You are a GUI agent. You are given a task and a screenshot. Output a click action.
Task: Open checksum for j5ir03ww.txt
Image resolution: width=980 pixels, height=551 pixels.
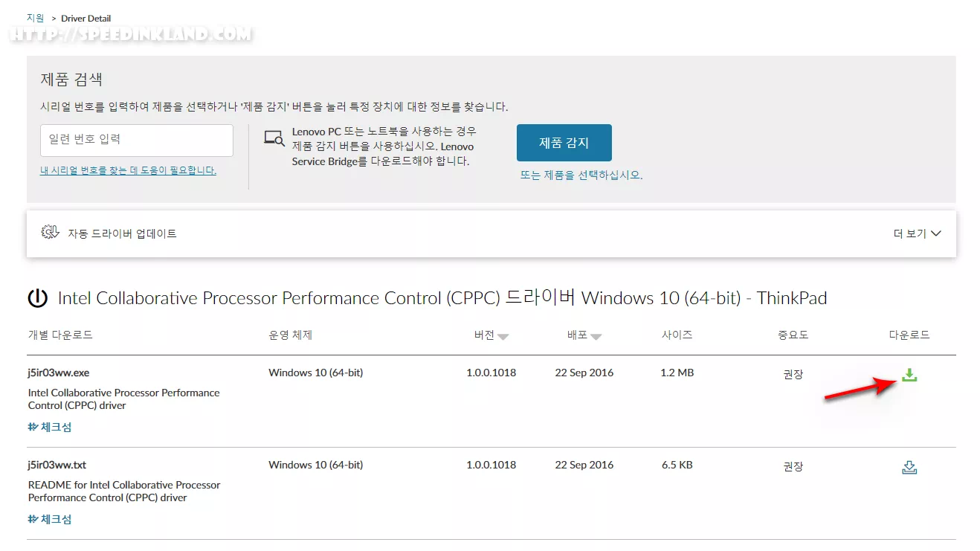50,520
